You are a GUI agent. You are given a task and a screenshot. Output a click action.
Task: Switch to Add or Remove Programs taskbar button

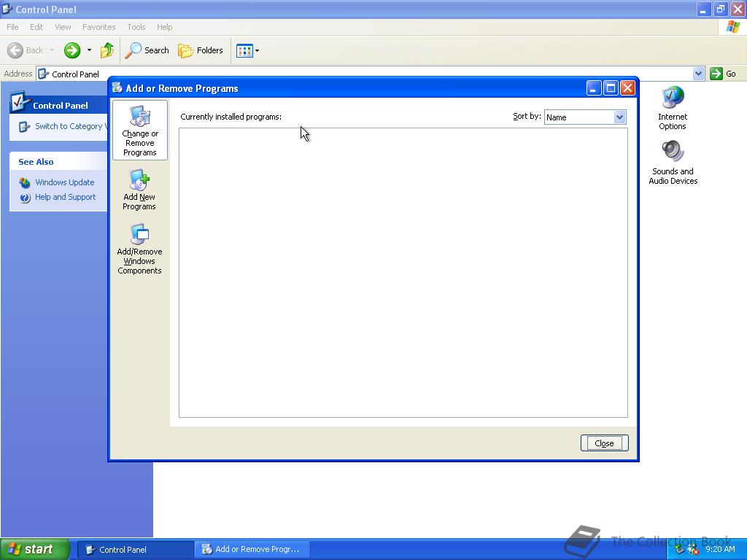252,550
